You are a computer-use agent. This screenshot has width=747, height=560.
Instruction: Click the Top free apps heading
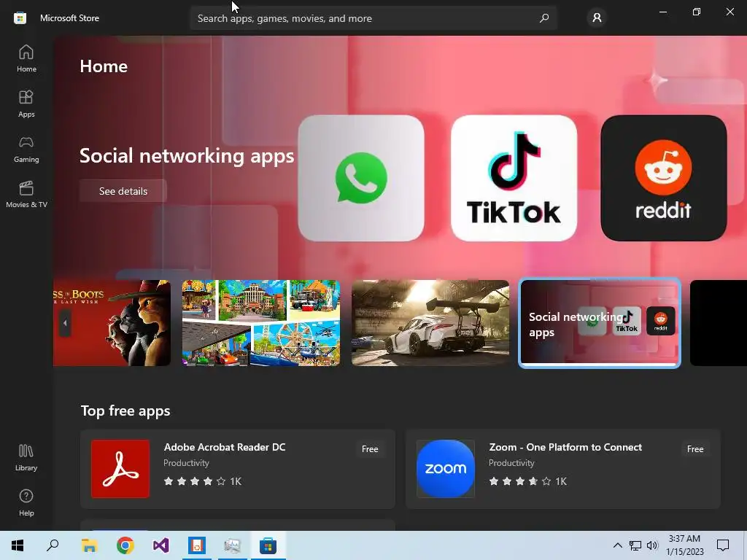coord(125,411)
